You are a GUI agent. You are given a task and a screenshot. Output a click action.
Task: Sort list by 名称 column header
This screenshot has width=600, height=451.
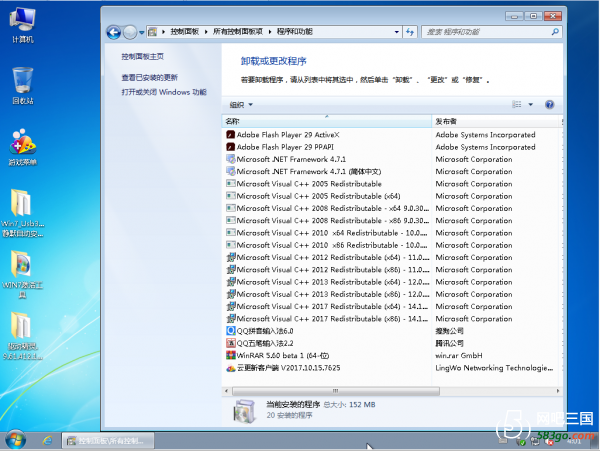(326, 121)
